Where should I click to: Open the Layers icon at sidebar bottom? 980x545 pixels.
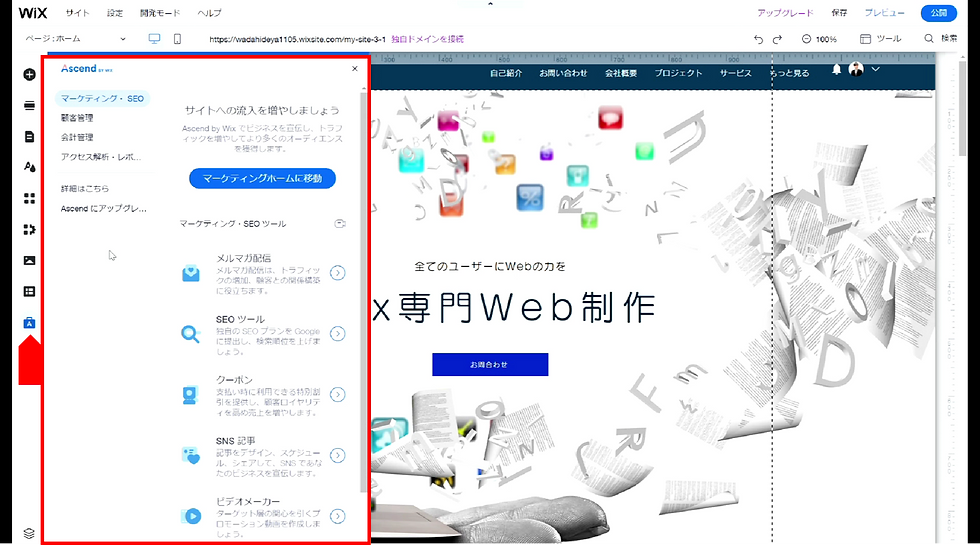[29, 533]
